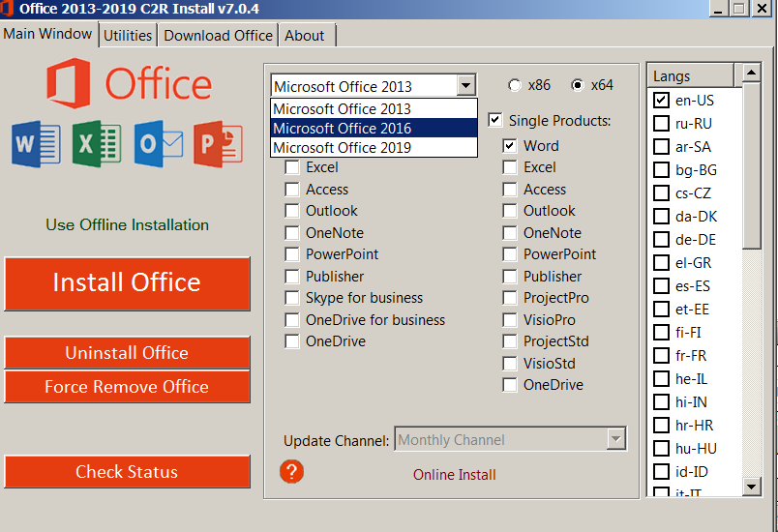Click the Langs scrollbar thumb
778x532 pixels.
pyautogui.click(x=751, y=165)
